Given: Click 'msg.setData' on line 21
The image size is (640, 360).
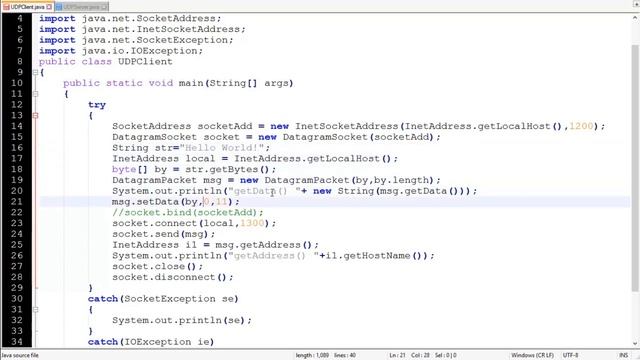Looking at the screenshot, I should click(x=145, y=202).
